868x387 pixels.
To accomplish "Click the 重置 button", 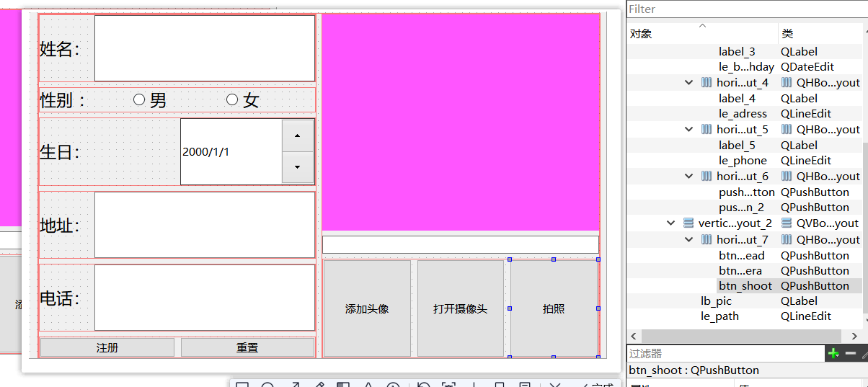I will pyautogui.click(x=247, y=347).
